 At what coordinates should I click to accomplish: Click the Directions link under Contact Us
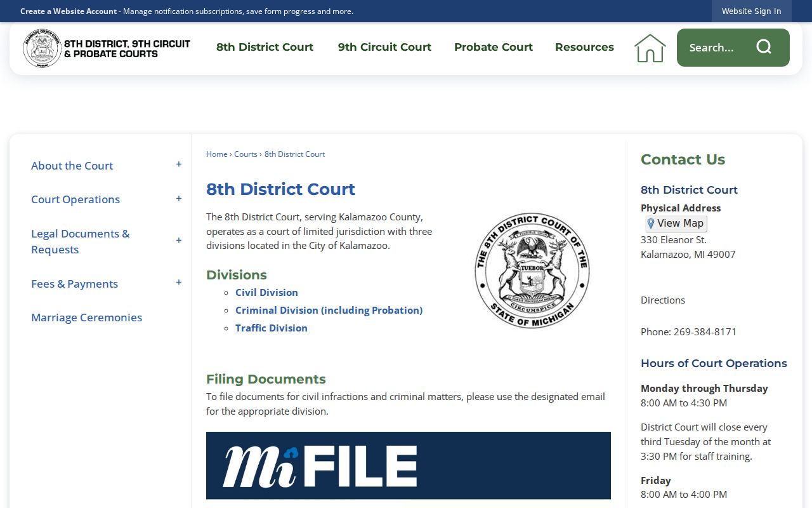coord(663,300)
